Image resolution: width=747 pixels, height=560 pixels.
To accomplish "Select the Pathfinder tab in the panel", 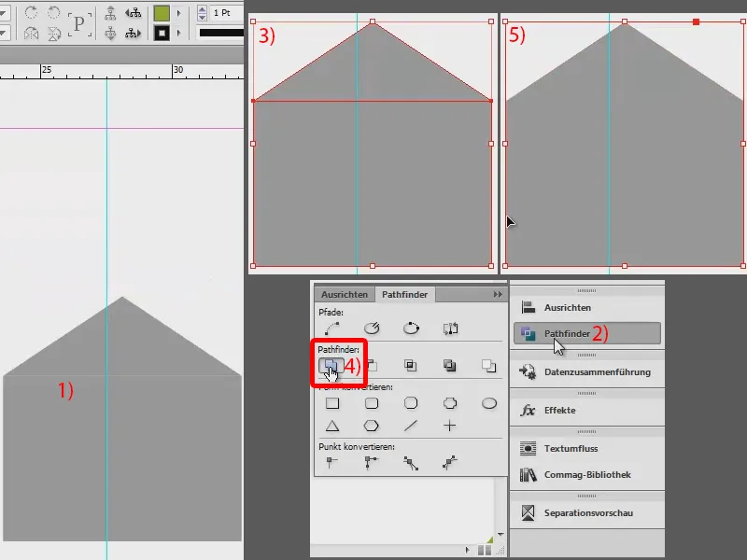I will 404,294.
